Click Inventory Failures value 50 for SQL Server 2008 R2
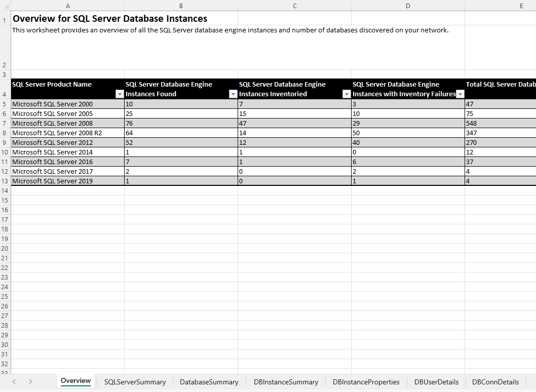 click(408, 133)
